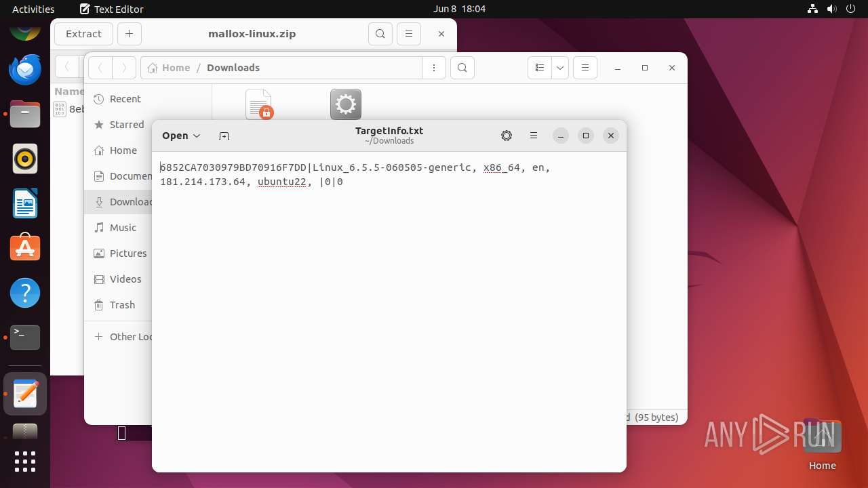Open Terminal from the dock
The image size is (868, 488).
(x=25, y=338)
